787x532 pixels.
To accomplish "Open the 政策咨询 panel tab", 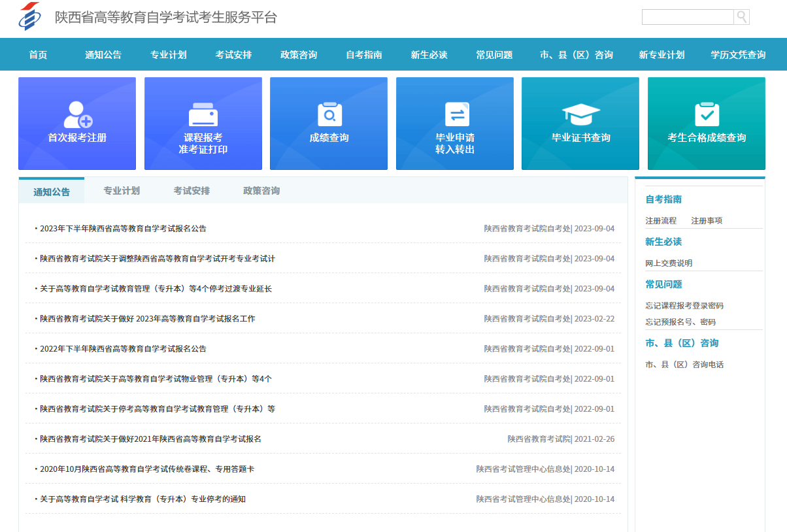I will 261,191.
